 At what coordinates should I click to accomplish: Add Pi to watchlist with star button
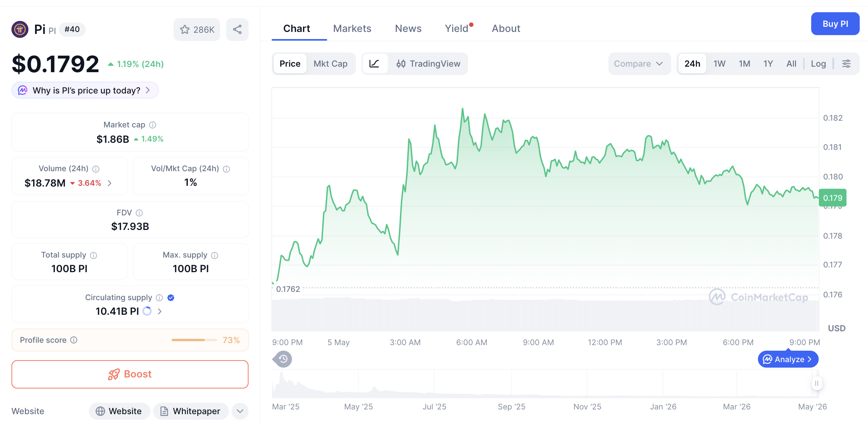pyautogui.click(x=197, y=30)
